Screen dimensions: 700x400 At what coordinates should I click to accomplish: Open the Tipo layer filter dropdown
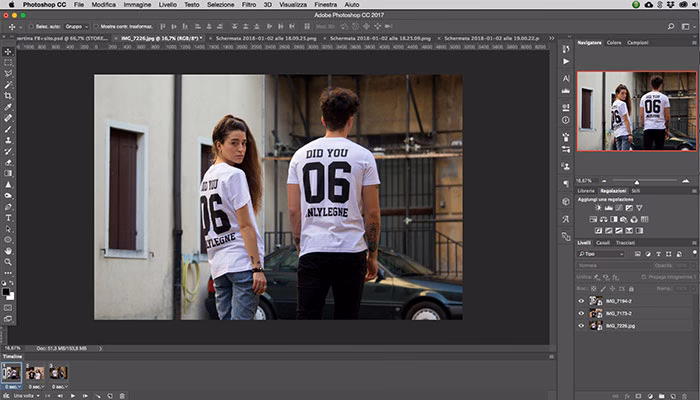pyautogui.click(x=601, y=254)
